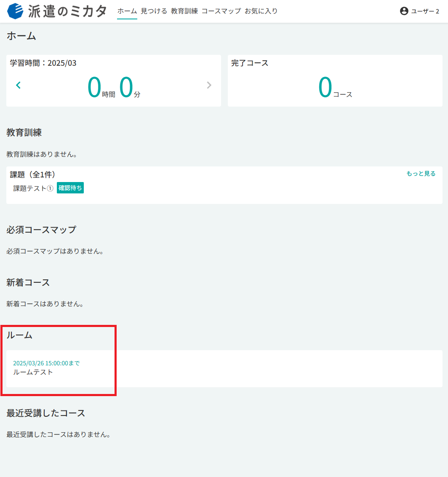Open the 課題テスト① assignment

pos(33,188)
